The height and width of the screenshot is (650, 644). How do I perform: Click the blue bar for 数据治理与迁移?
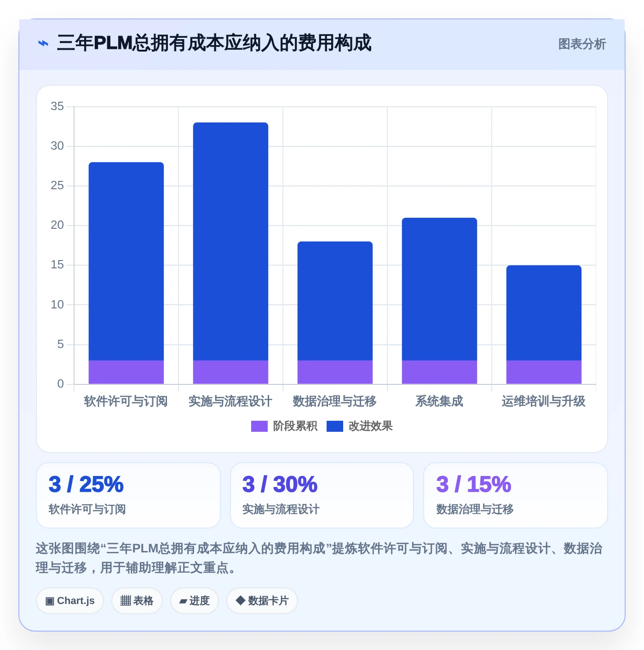(335, 301)
